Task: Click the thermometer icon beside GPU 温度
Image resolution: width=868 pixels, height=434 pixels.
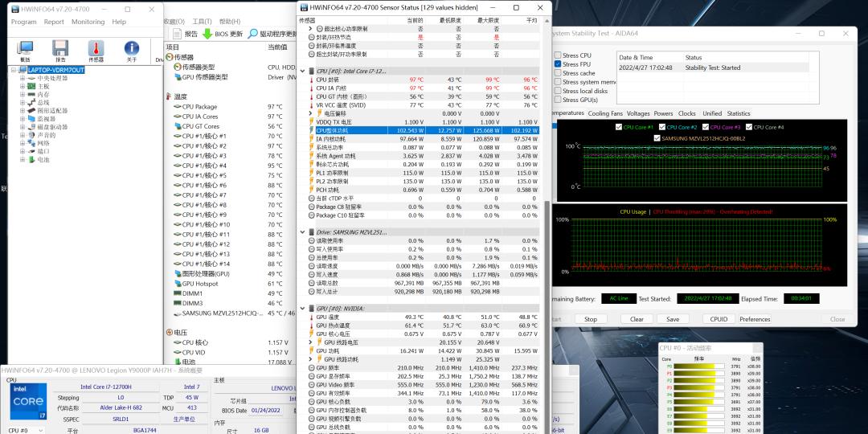Action: pyautogui.click(x=311, y=317)
